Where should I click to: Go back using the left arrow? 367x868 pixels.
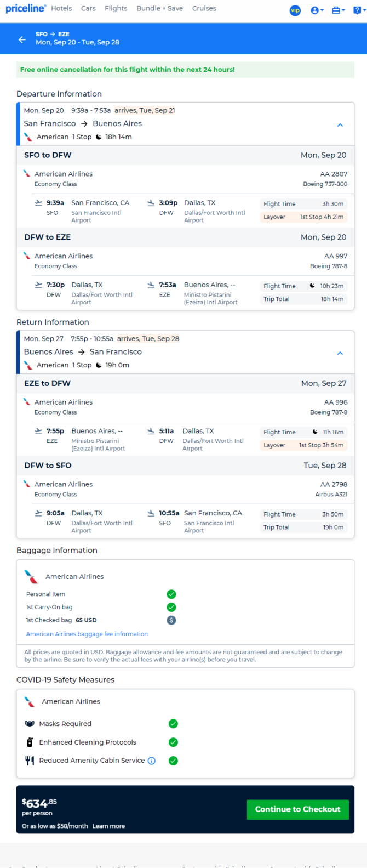(x=22, y=39)
